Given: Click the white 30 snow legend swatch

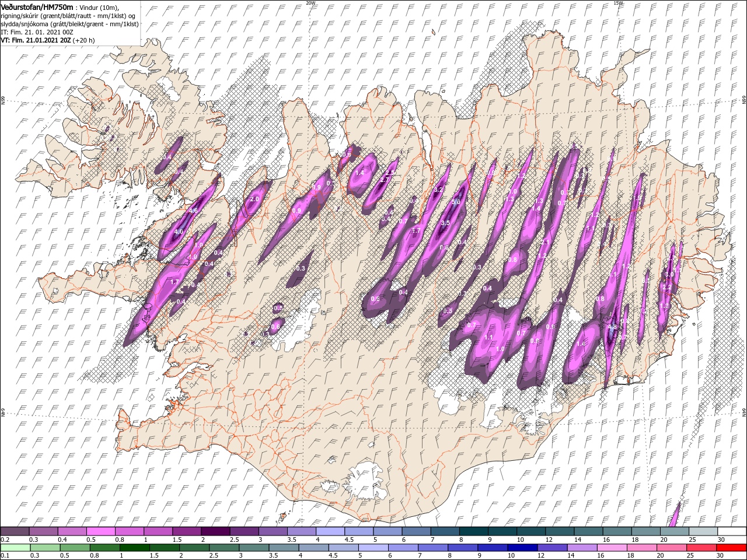Looking at the screenshot, I should point(731,531).
